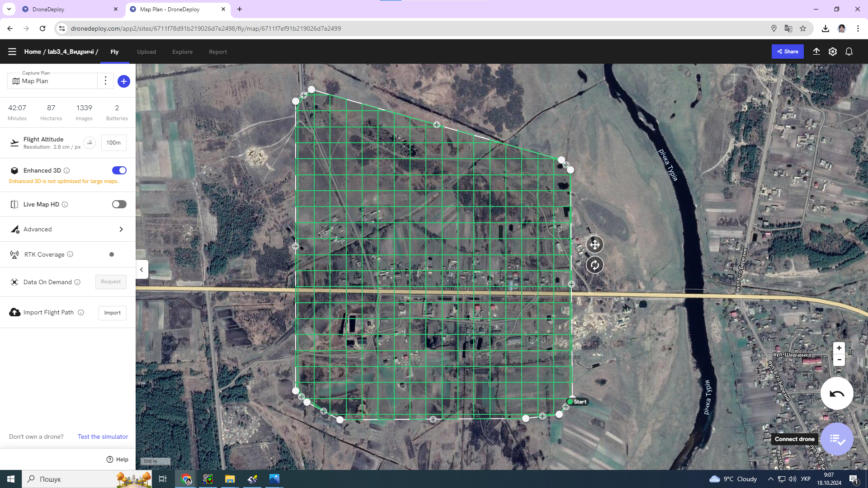
Task: Open the preflight checklist round button
Action: pos(837,439)
